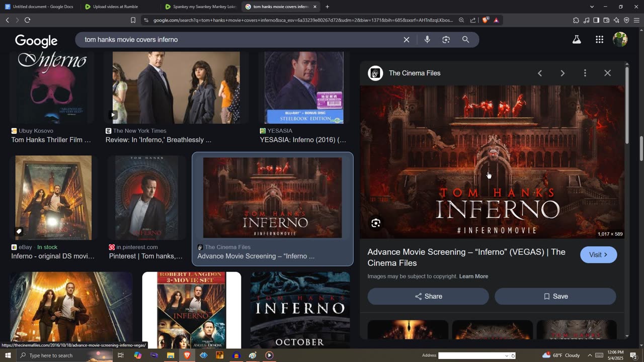Open the preview panel three-dot menu

click(x=585, y=73)
